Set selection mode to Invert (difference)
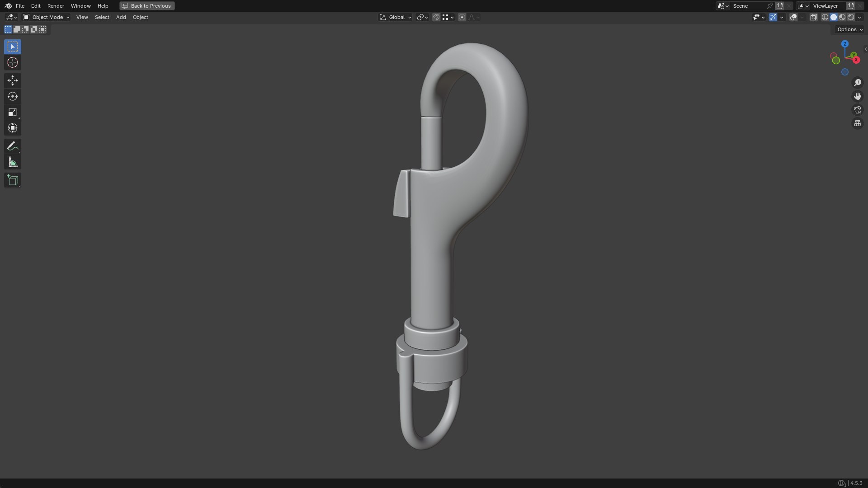Viewport: 868px width, 488px height. click(34, 29)
